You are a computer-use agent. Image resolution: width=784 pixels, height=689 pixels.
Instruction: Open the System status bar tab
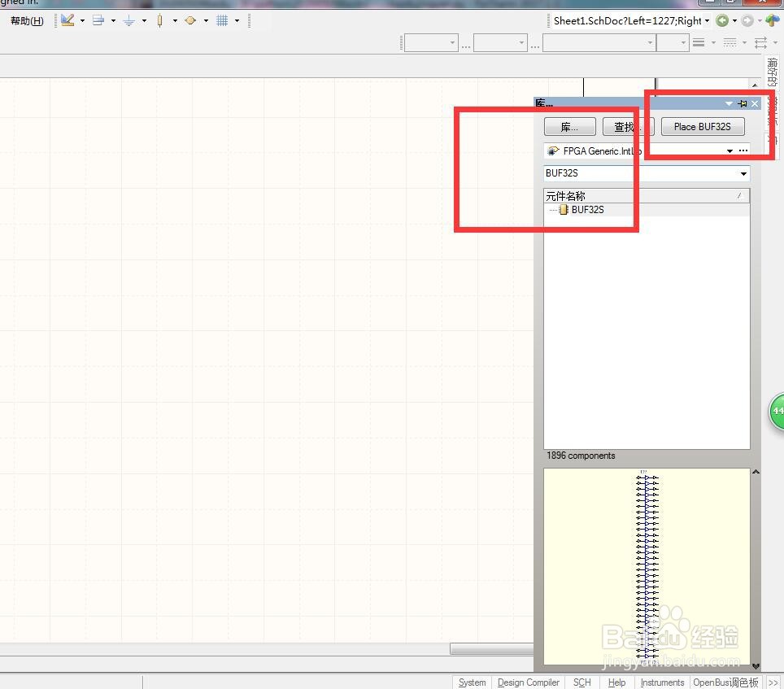pyautogui.click(x=472, y=682)
